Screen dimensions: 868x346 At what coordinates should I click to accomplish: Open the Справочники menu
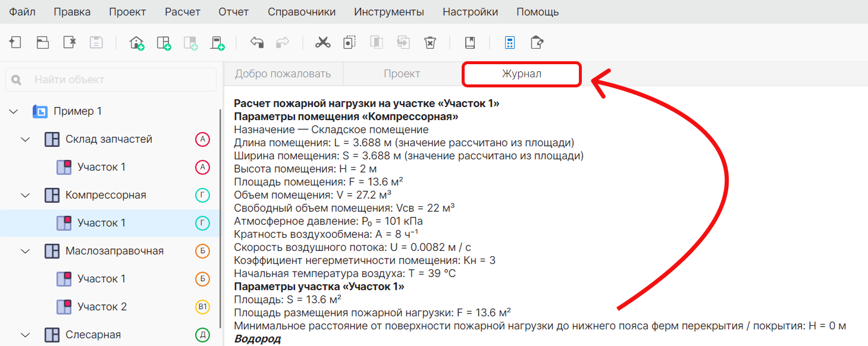click(x=302, y=12)
